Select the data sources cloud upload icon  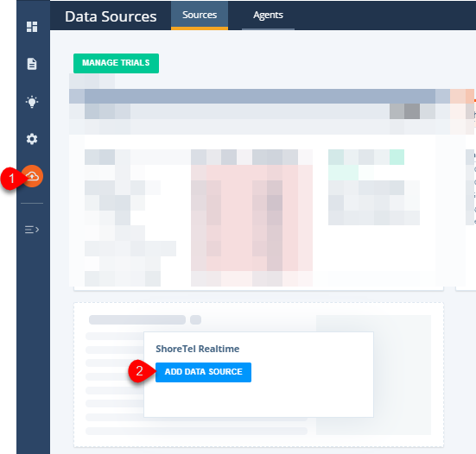tap(32, 176)
